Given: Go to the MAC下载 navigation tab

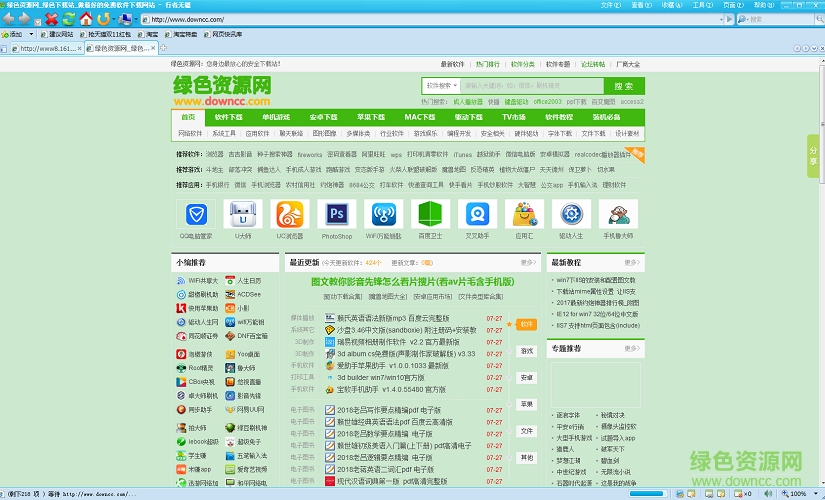Looking at the screenshot, I should pos(419,117).
